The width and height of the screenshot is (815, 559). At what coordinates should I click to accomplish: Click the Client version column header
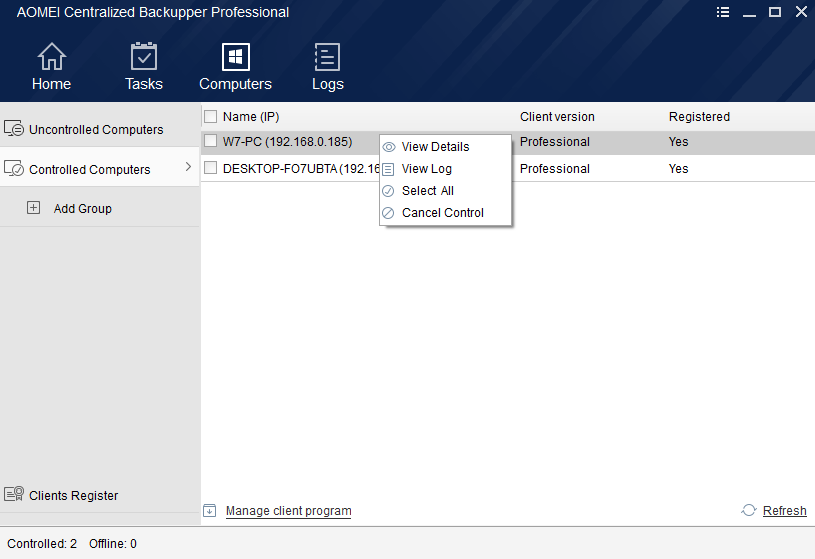click(557, 116)
